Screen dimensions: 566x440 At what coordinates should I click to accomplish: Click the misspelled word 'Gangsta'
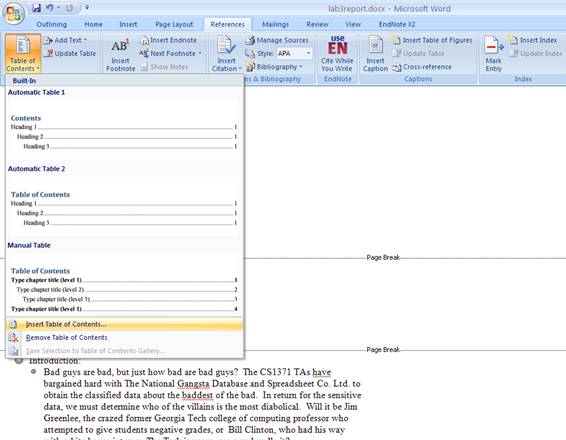tap(193, 383)
